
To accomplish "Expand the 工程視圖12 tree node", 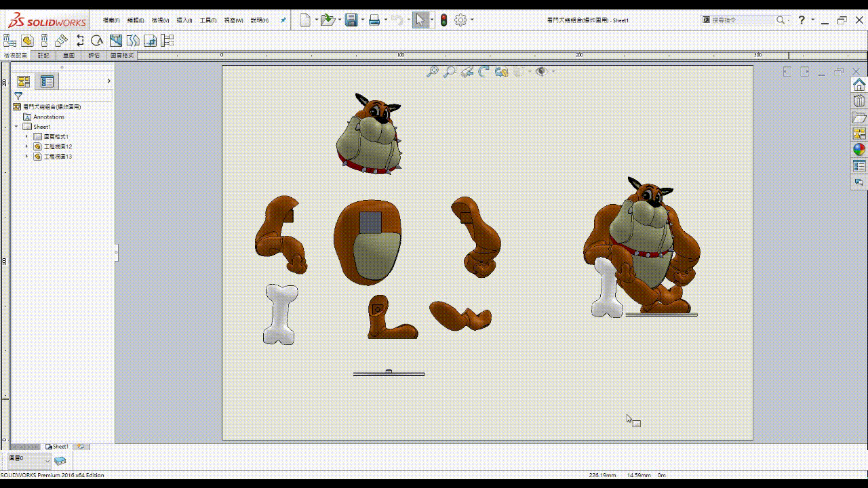I will tap(26, 146).
